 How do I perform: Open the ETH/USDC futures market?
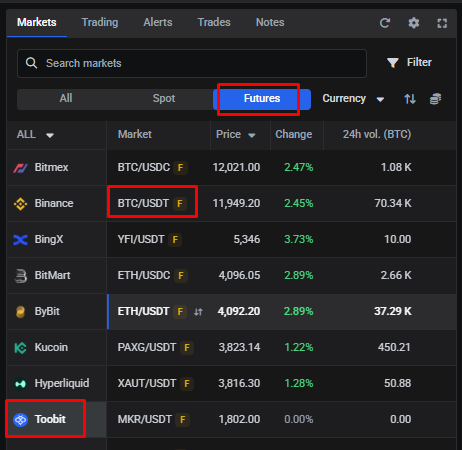pyautogui.click(x=144, y=275)
